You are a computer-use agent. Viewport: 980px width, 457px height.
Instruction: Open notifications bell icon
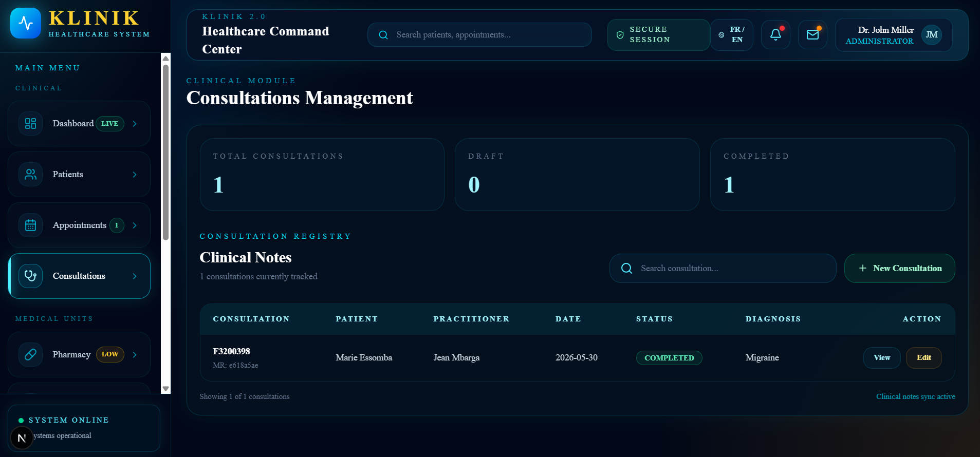(x=775, y=35)
